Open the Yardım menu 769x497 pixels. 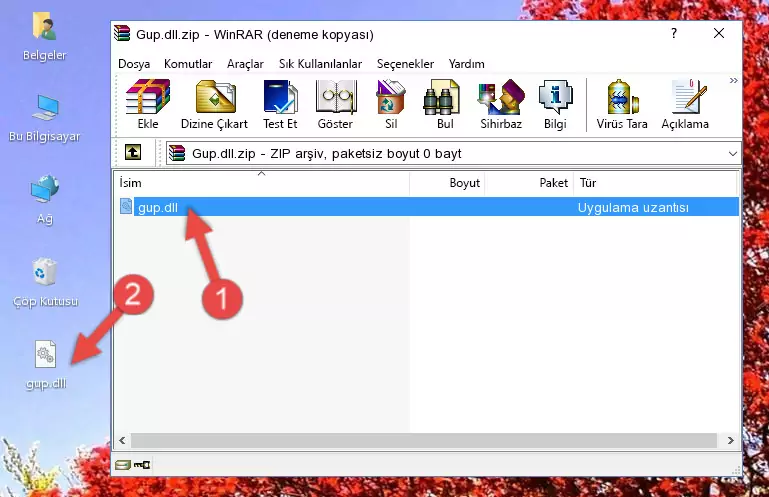[466, 64]
